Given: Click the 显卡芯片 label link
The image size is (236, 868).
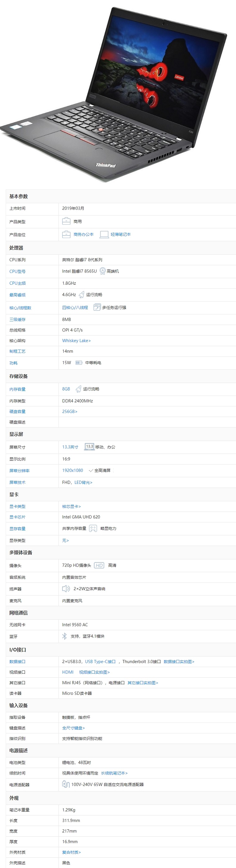Looking at the screenshot, I should tap(17, 517).
